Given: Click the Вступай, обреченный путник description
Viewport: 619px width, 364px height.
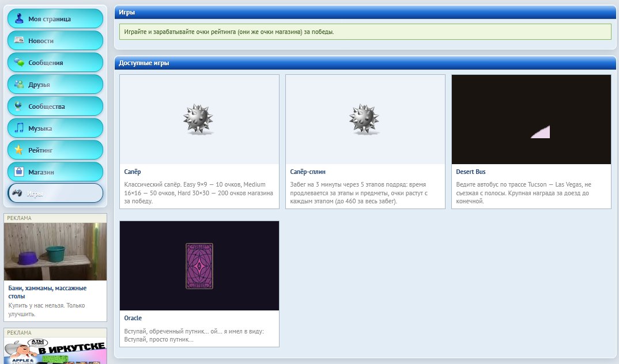Looking at the screenshot, I should point(194,335).
